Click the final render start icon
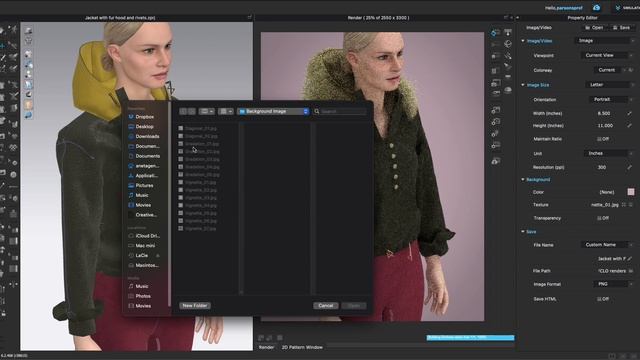The width and height of the screenshot is (640, 360). point(495,33)
